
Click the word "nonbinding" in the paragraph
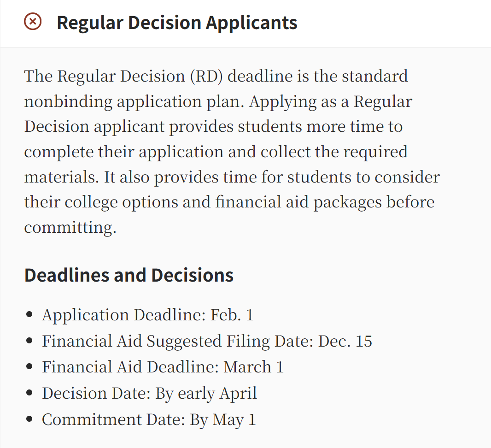(x=68, y=101)
